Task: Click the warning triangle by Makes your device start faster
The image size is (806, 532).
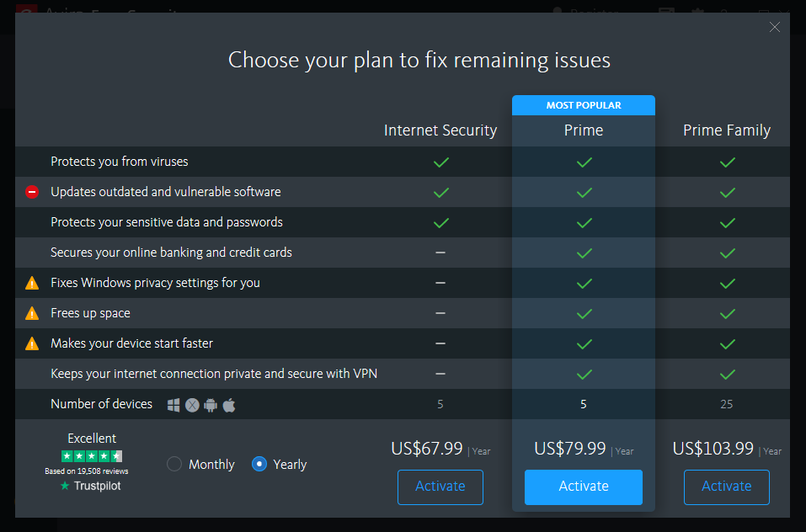Action: pyautogui.click(x=32, y=343)
